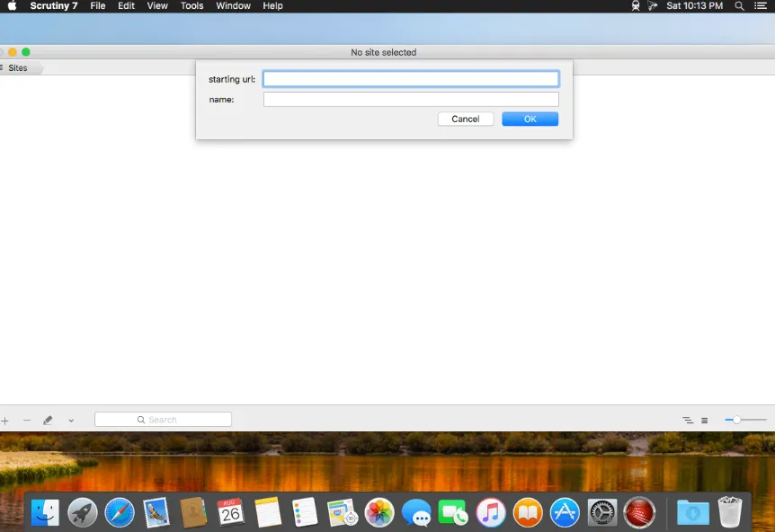The image size is (775, 532).
Task: Open the Edit menu
Action: 126,6
